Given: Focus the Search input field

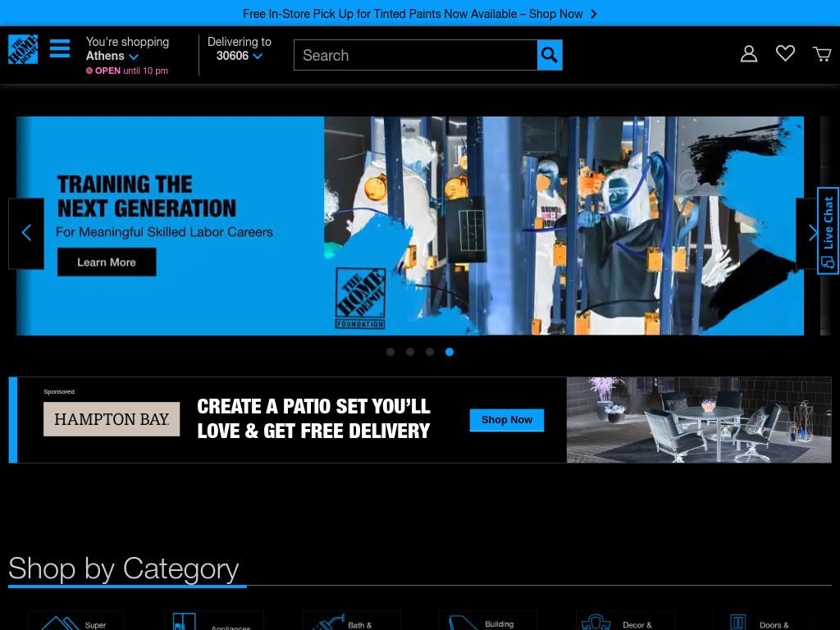Looking at the screenshot, I should click(416, 55).
